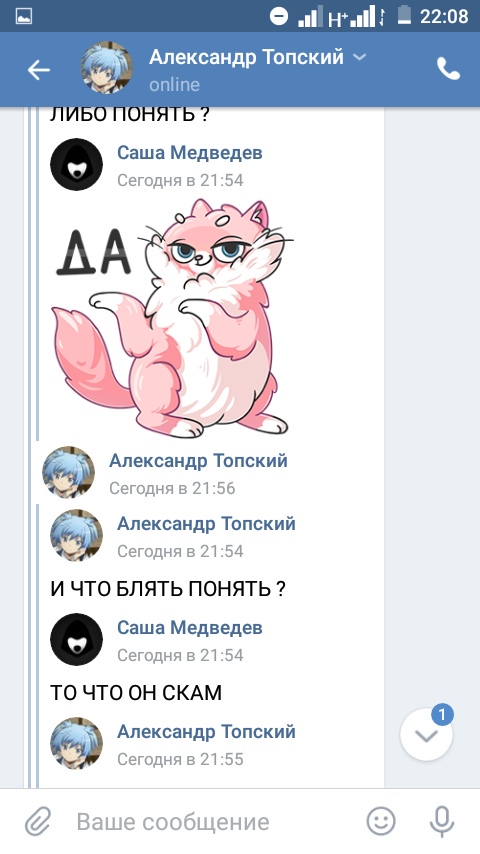Select message ТО ЧТО ОН СКАМ

[136, 693]
